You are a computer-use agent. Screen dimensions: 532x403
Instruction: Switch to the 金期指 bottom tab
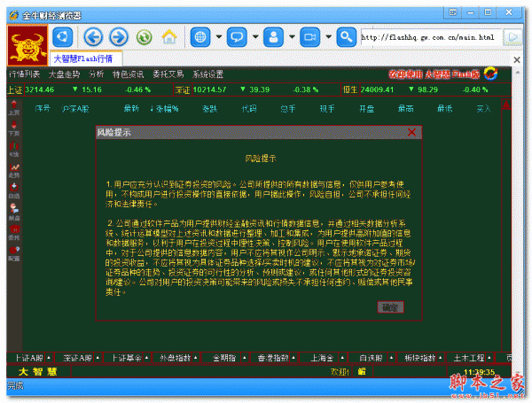pos(224,358)
